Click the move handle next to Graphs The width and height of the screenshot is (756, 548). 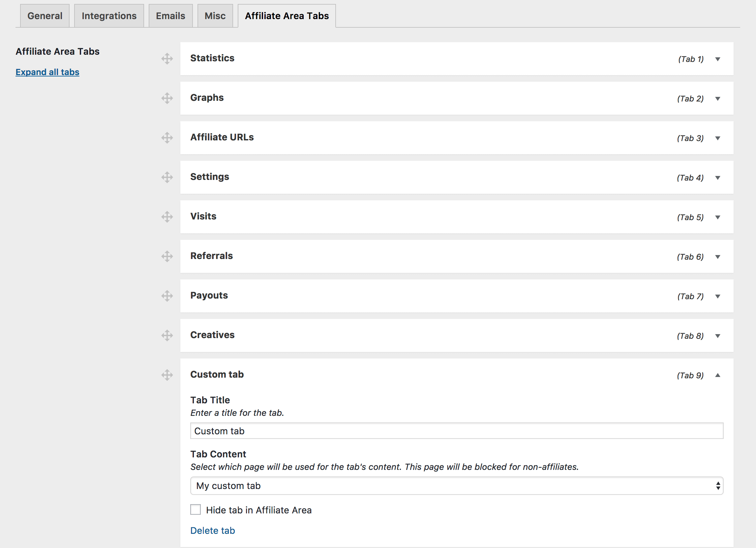point(167,98)
